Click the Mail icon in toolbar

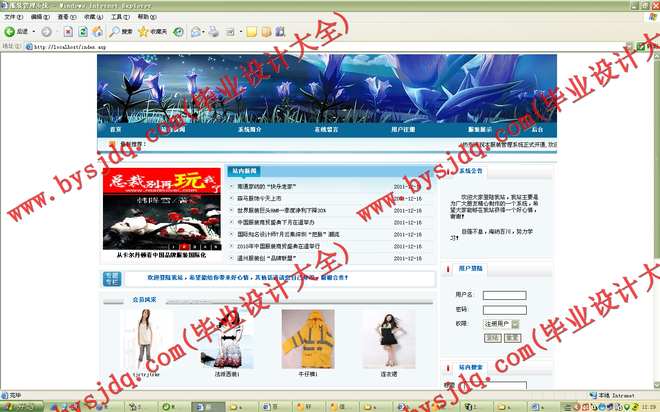(x=195, y=32)
